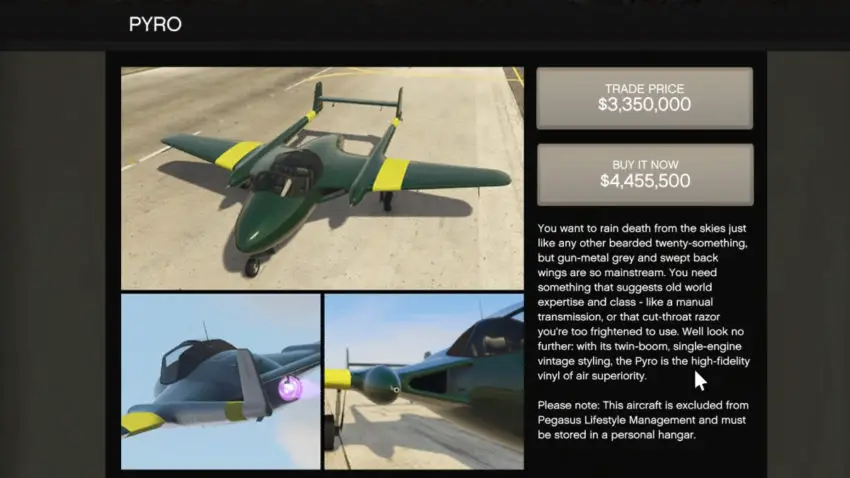The height and width of the screenshot is (478, 850).
Task: Click the twin-boom tail in main photo
Action: click(359, 102)
